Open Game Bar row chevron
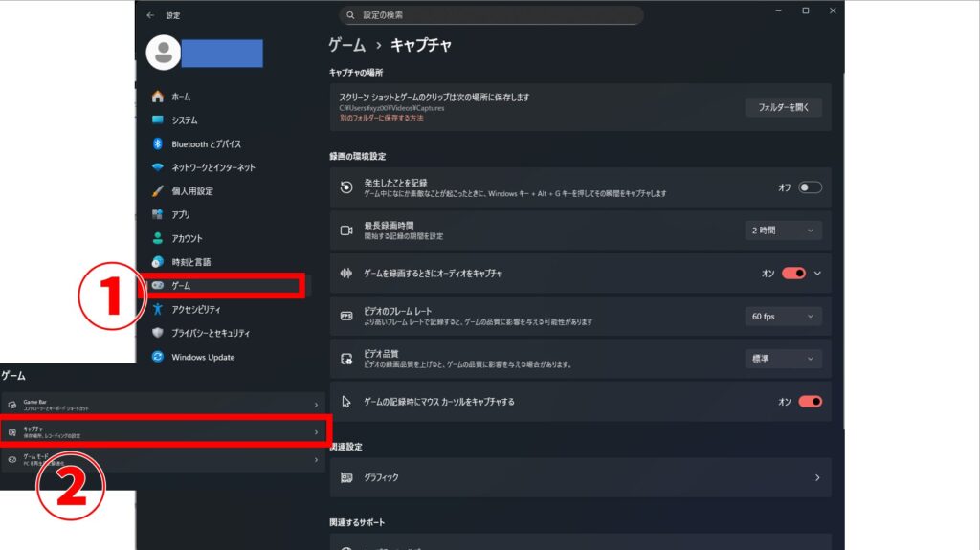The width and height of the screenshot is (980, 550). tap(316, 405)
